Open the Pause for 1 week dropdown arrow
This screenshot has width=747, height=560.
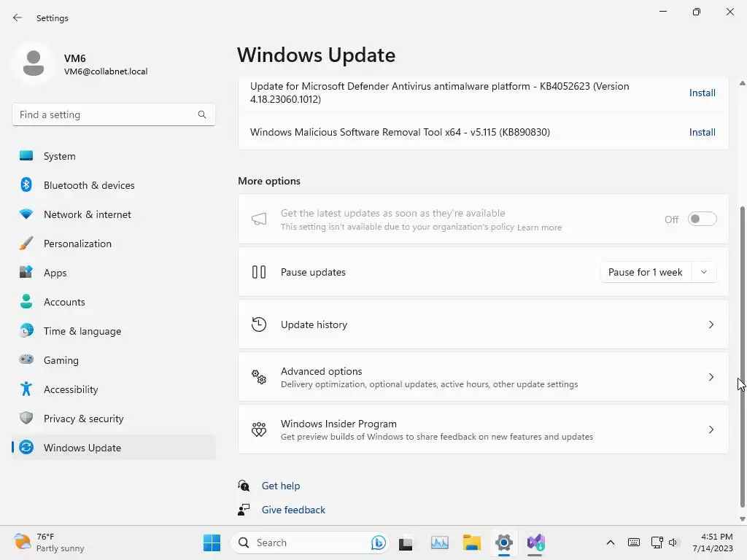(704, 272)
